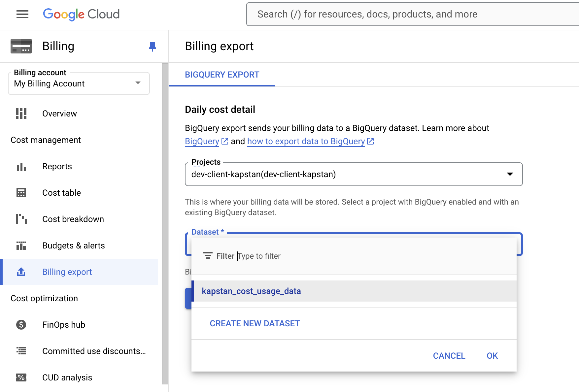Expand the Projects dropdown arrow
The image size is (579, 392).
coord(510,174)
